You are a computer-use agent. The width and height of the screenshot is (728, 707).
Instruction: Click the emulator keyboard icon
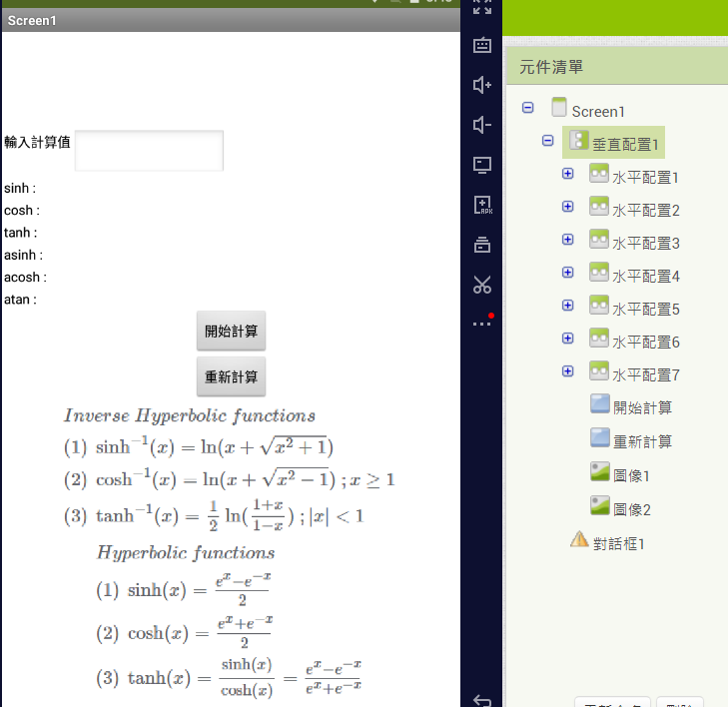482,45
